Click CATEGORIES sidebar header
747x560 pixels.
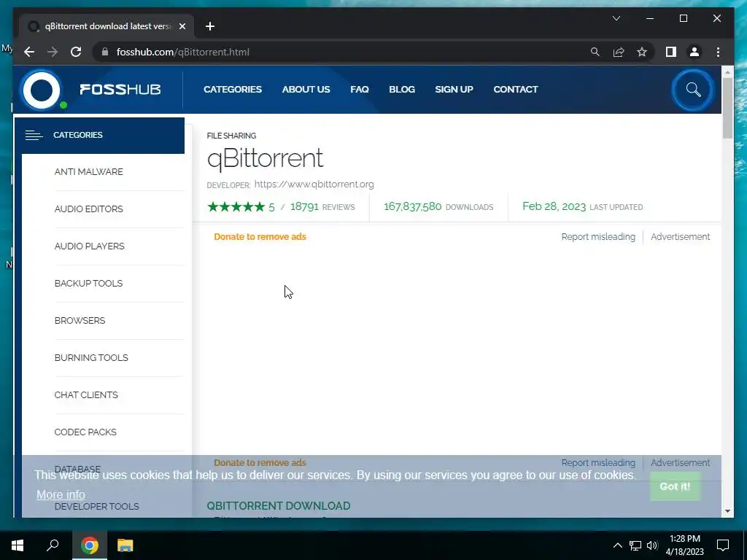point(99,135)
